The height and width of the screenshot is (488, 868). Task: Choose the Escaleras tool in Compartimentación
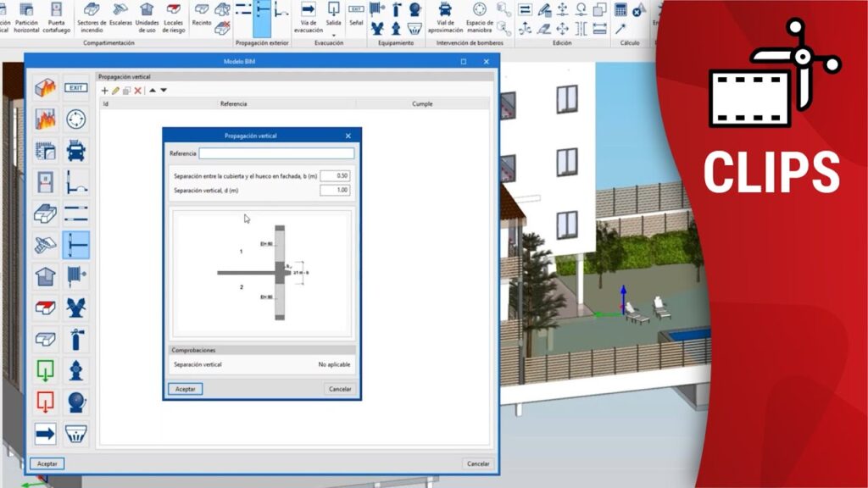tap(120, 19)
